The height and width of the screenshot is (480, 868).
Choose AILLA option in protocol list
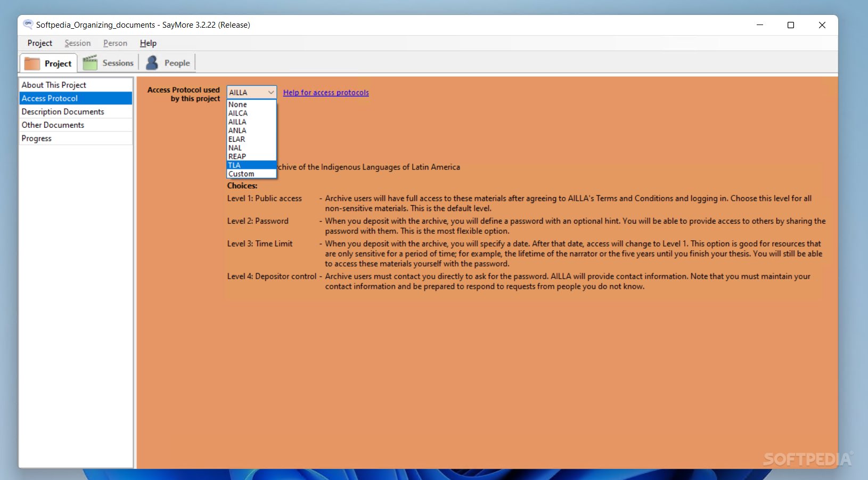click(x=251, y=122)
